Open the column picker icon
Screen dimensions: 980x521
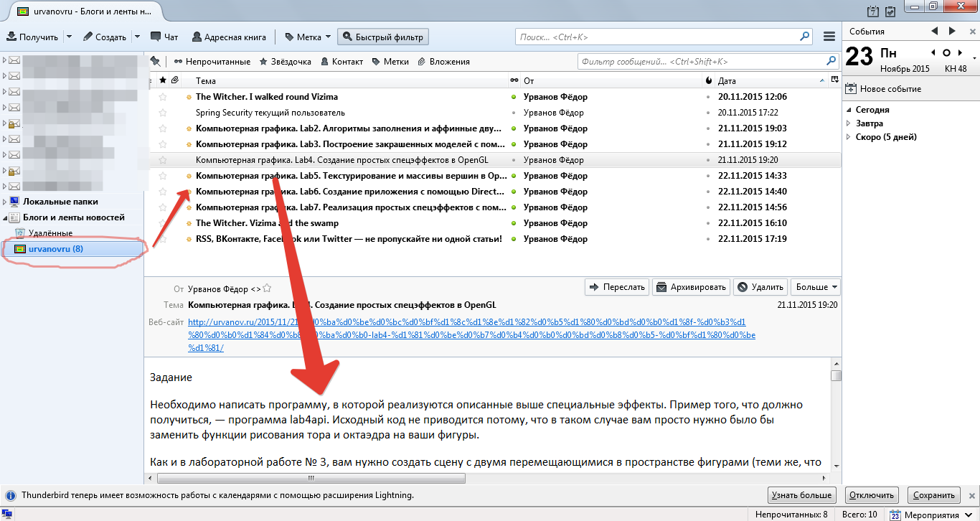(x=834, y=80)
